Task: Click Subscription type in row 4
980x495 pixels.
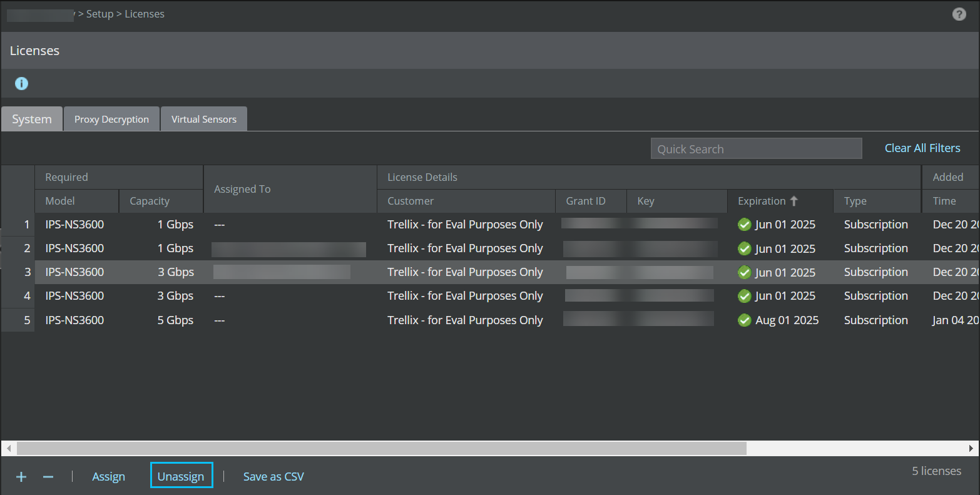Action: click(875, 296)
